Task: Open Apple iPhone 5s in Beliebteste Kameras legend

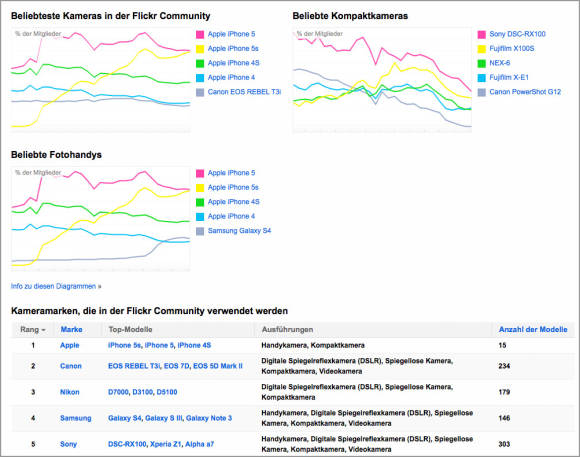Action: pyautogui.click(x=233, y=48)
